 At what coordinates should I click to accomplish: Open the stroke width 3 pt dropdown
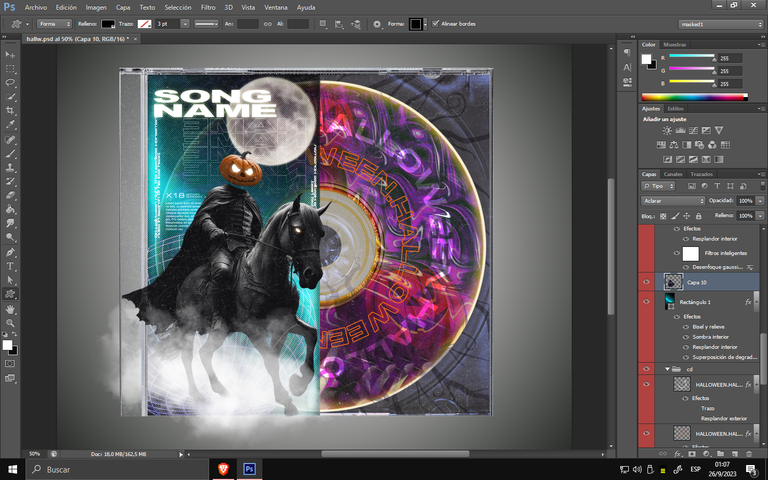[x=185, y=24]
